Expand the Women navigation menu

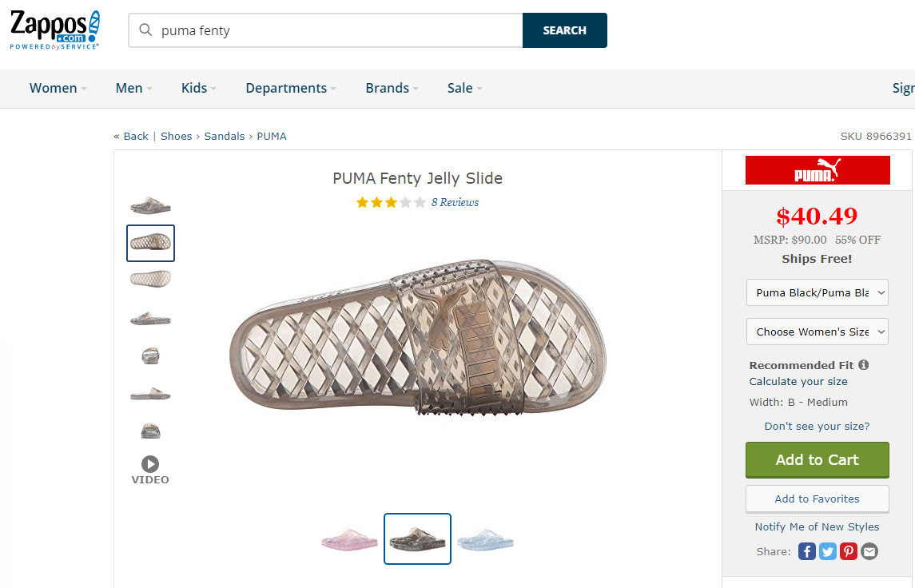[58, 89]
